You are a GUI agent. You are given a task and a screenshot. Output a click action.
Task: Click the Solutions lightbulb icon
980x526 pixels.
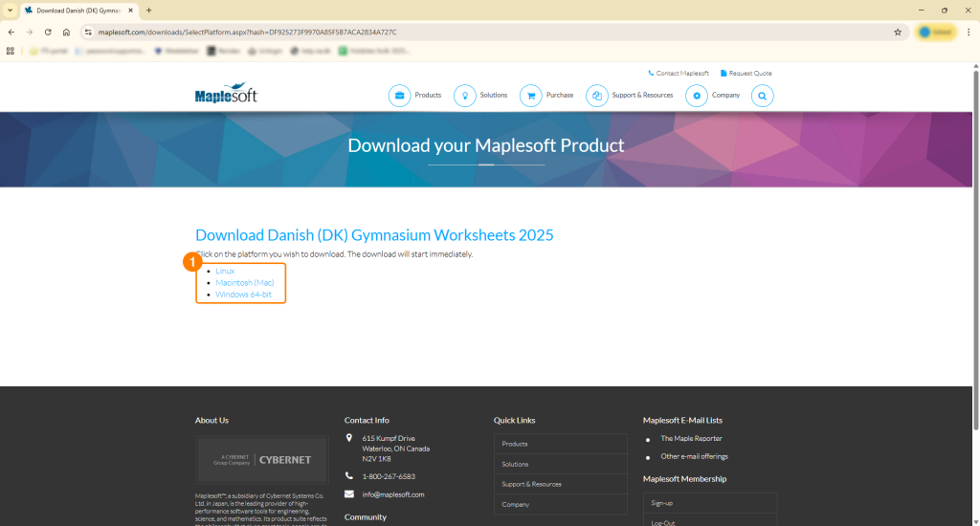(464, 96)
